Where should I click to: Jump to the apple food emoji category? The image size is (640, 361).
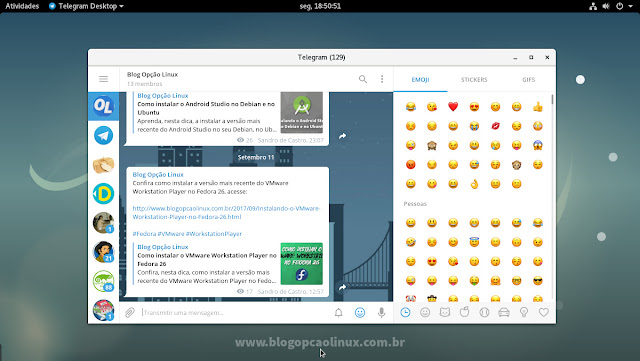click(464, 312)
